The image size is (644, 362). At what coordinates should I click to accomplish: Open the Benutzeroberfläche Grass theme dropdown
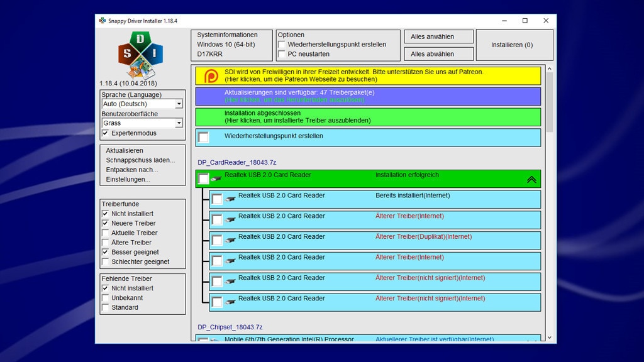pyautogui.click(x=142, y=123)
